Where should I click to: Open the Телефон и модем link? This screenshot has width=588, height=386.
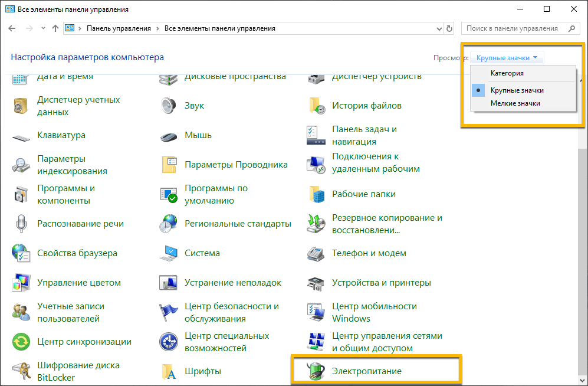point(369,253)
